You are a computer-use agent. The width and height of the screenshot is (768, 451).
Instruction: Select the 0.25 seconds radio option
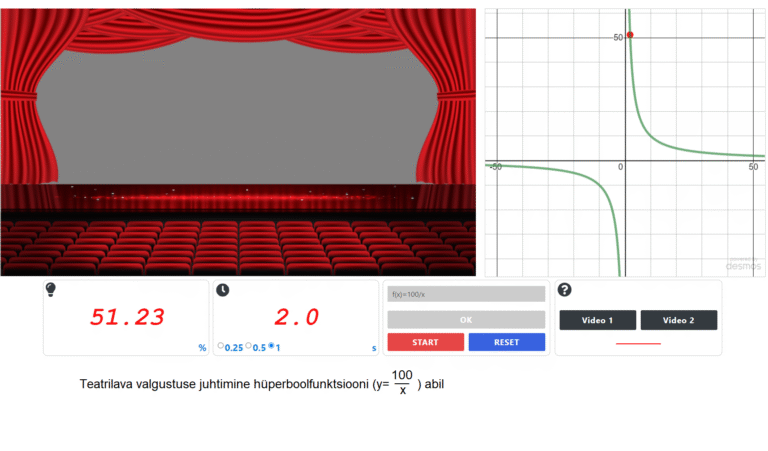click(x=221, y=347)
